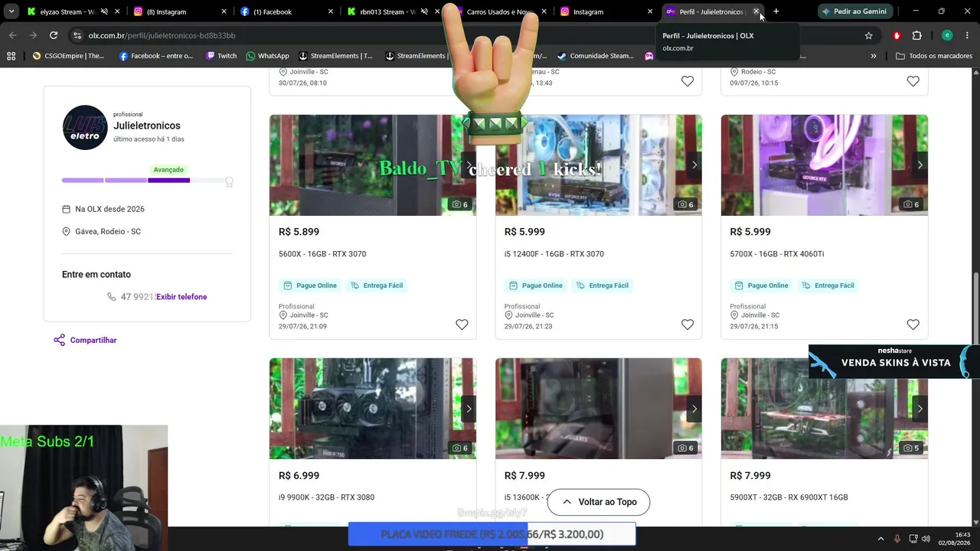Show next photo of 5900XT listing
980x551 pixels.
click(920, 409)
